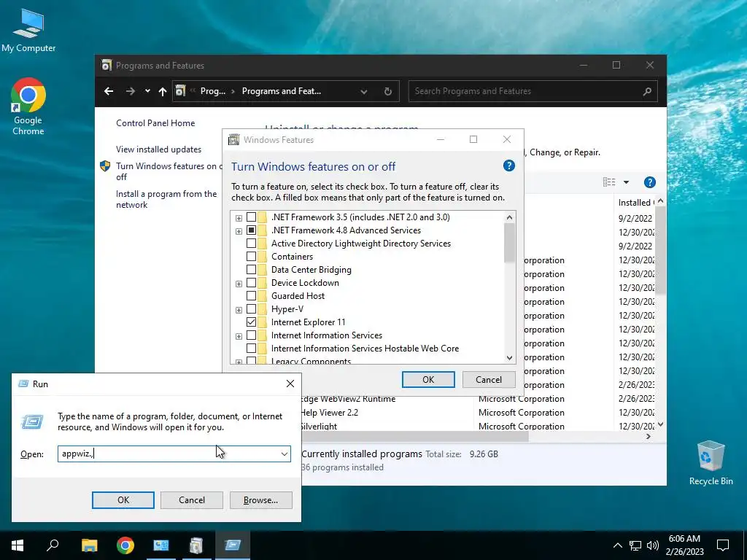Click the view options icon in Programs toolbar
Viewport: 747px width, 560px height.
click(609, 182)
